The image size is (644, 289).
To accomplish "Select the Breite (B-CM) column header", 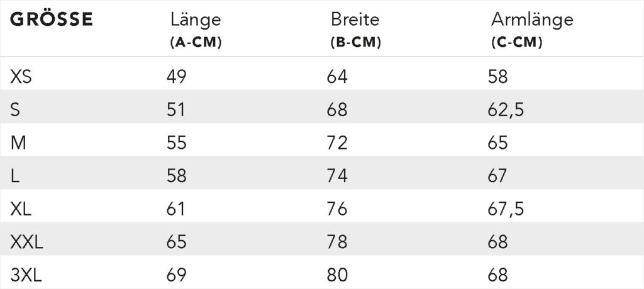I will [x=355, y=30].
